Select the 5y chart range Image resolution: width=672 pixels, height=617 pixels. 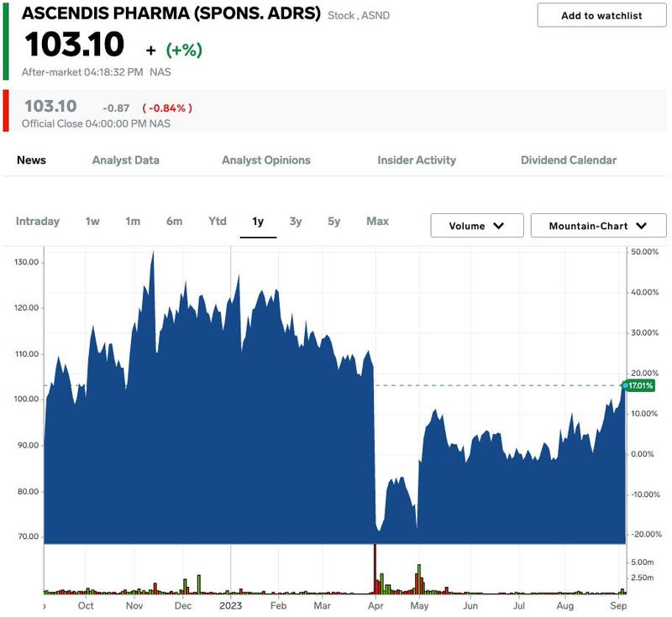click(x=333, y=222)
